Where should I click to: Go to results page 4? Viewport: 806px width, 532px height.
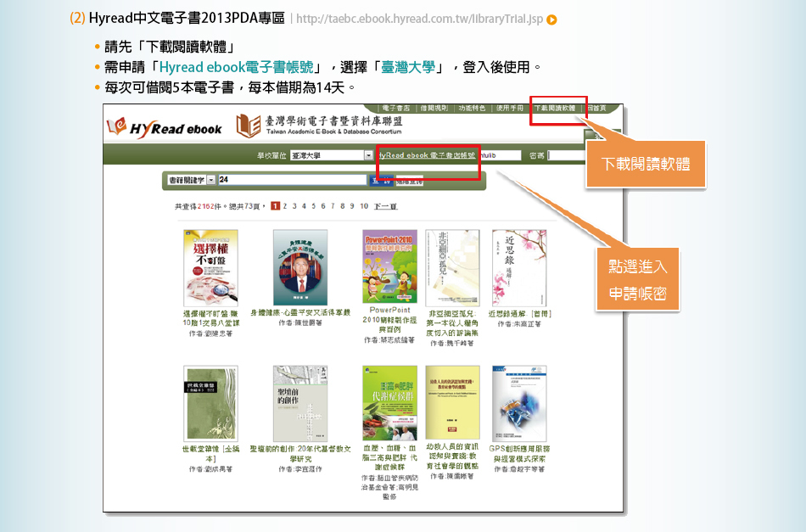tap(304, 206)
